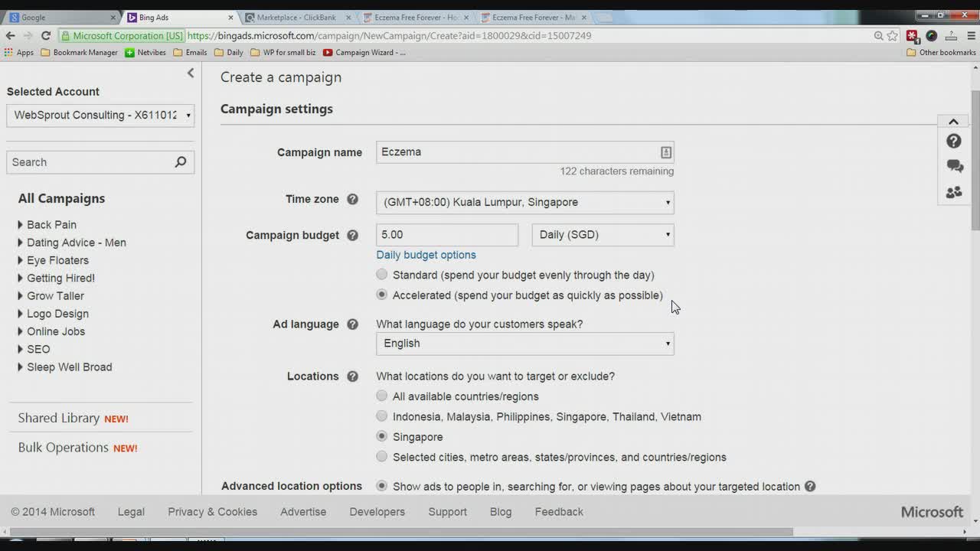Open the Time zone dropdown
The height and width of the screenshot is (551, 980).
coord(525,203)
